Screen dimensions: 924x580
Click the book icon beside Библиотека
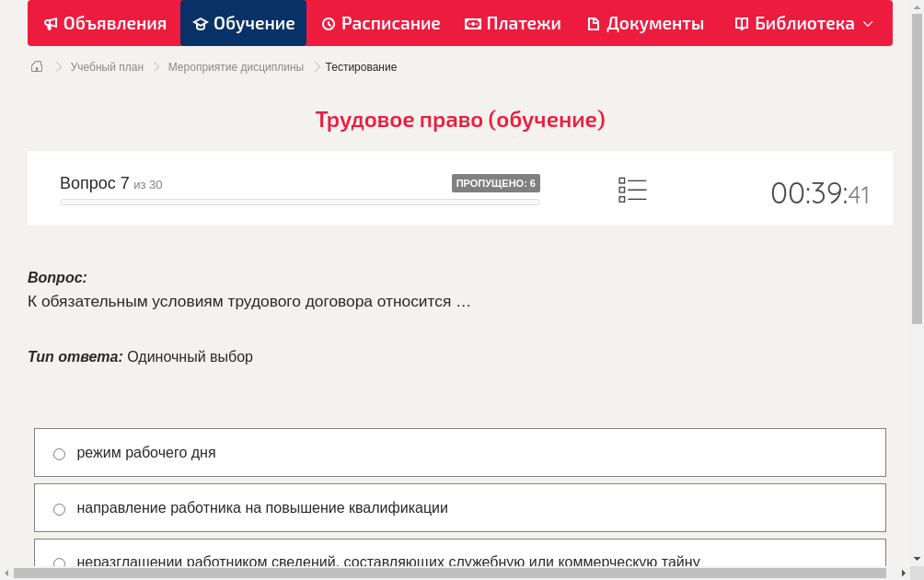pos(742,23)
